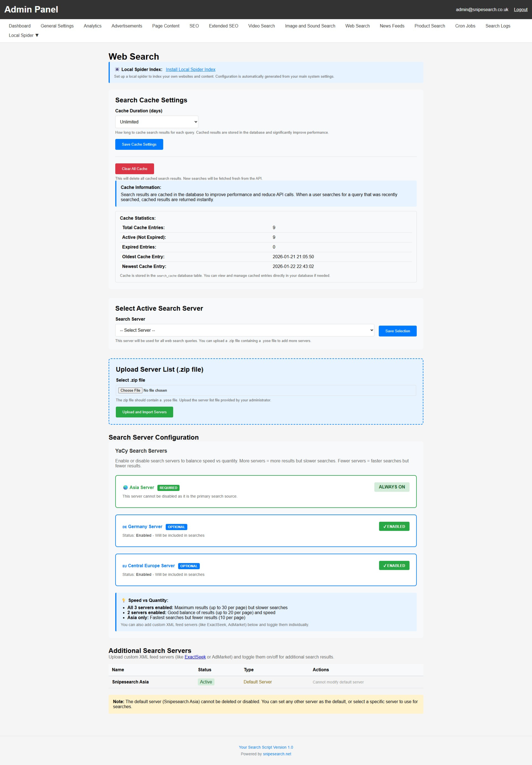Screen dimensions: 532x765
Task: Open the Search Server select dropdown
Action: point(245,330)
